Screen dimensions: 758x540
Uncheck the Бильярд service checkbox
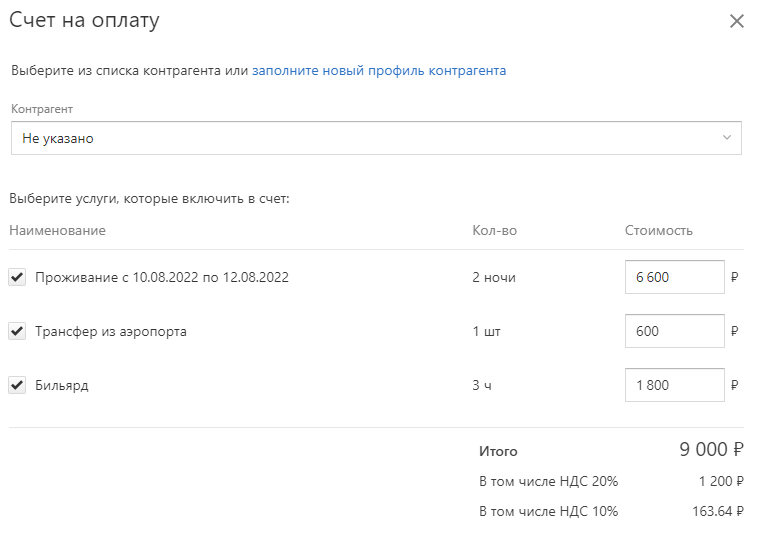[17, 385]
